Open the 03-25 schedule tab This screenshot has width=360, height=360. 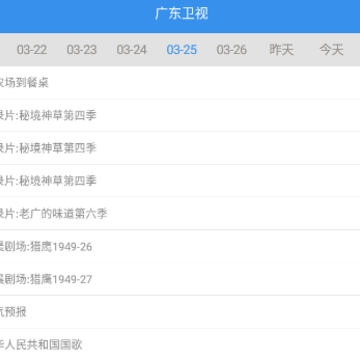(x=182, y=50)
